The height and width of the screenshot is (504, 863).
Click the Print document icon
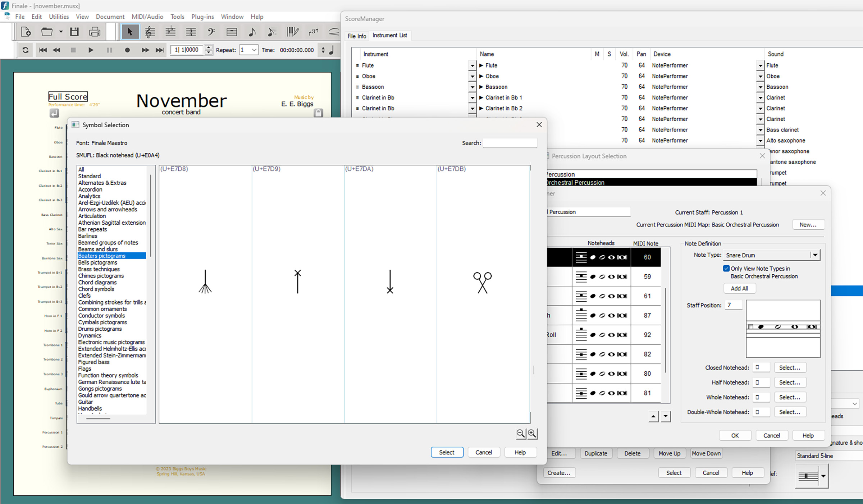[x=95, y=32]
